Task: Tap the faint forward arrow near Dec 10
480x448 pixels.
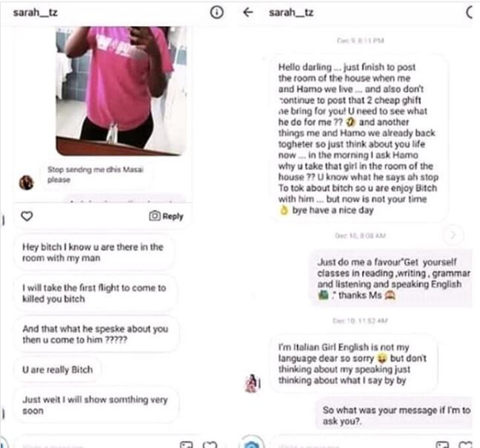Action: [x=453, y=235]
